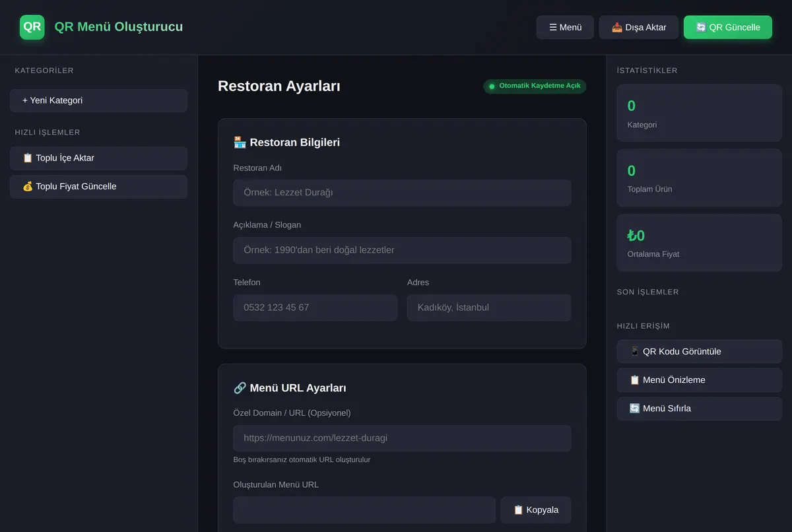
Task: Select the Telefon input field
Action: point(315,308)
